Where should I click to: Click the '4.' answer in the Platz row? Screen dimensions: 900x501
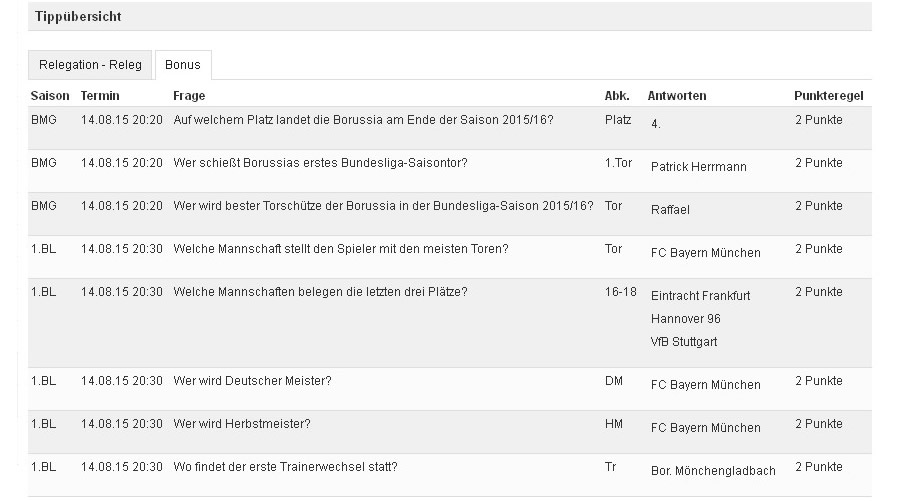pyautogui.click(x=656, y=124)
